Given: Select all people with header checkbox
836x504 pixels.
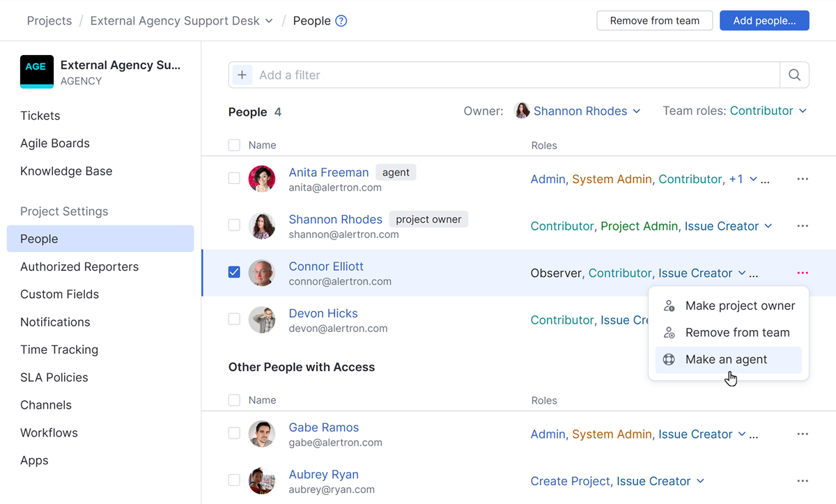Looking at the screenshot, I should [234, 145].
